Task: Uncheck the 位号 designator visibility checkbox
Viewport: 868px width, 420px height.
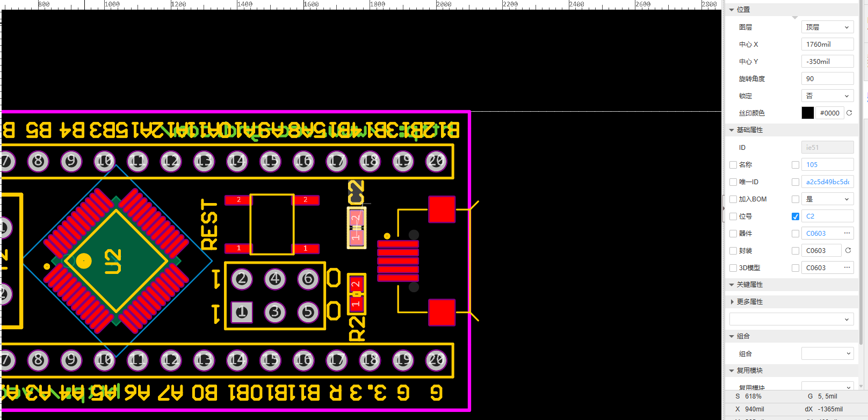Action: click(x=795, y=216)
